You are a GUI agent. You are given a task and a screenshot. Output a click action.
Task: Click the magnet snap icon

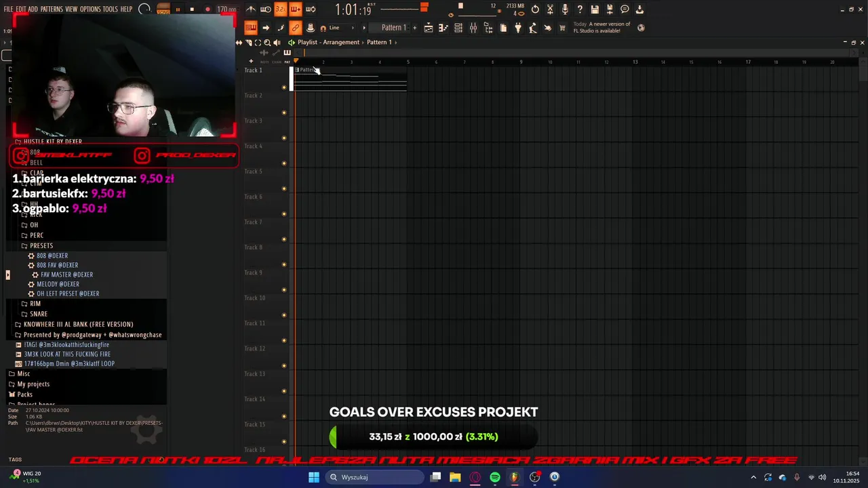point(323,28)
